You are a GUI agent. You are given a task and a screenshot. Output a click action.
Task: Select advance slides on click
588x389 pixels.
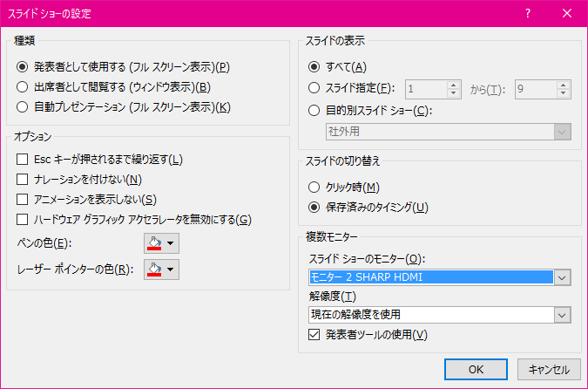click(314, 187)
